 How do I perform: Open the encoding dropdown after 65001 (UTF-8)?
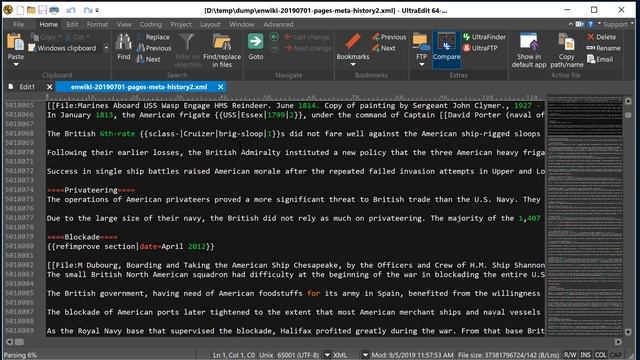tap(327, 355)
